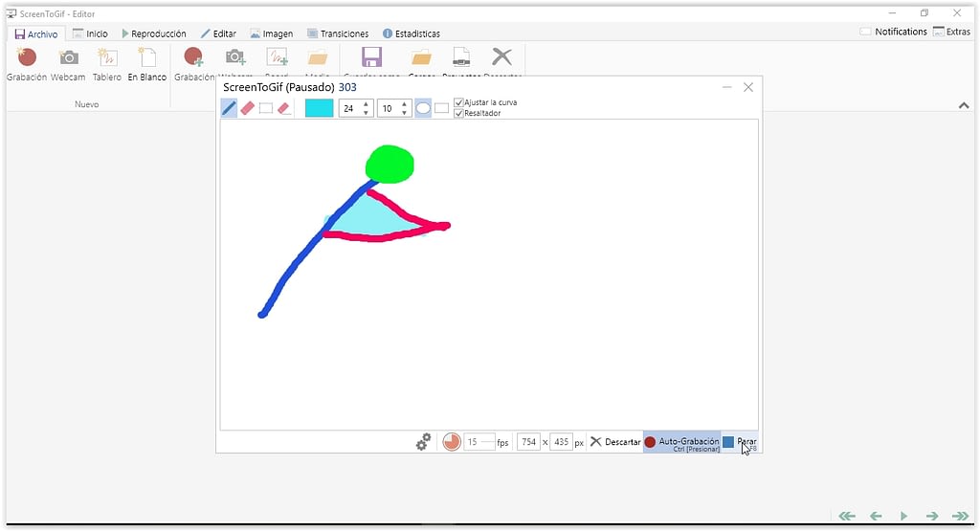Collapse the ribbon with the chevron

tap(963, 105)
